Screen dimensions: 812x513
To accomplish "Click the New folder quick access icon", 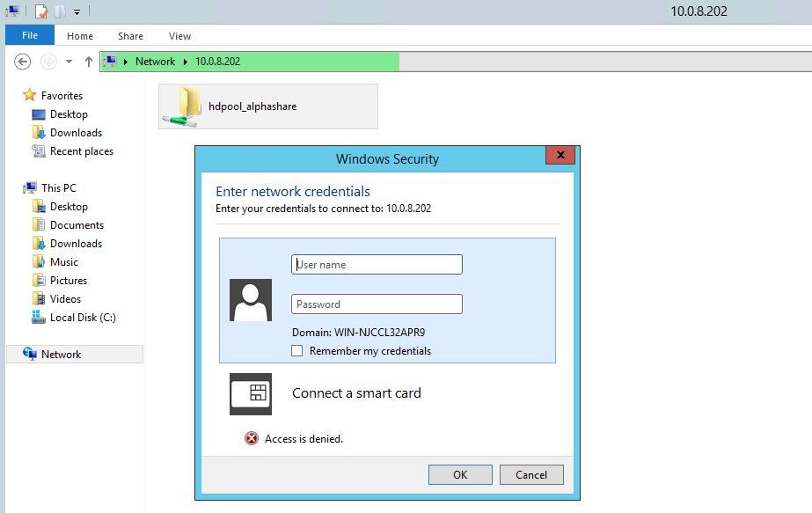I will (x=60, y=11).
